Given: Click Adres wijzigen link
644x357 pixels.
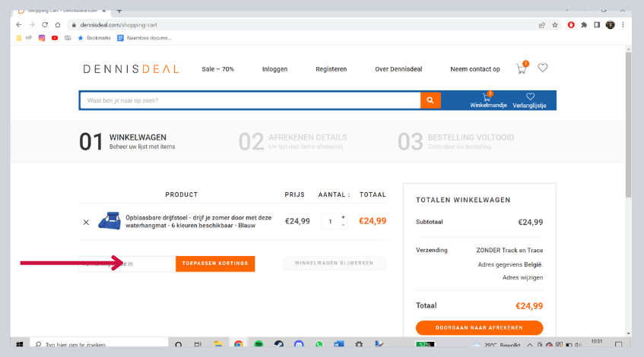Looking at the screenshot, I should tap(522, 277).
